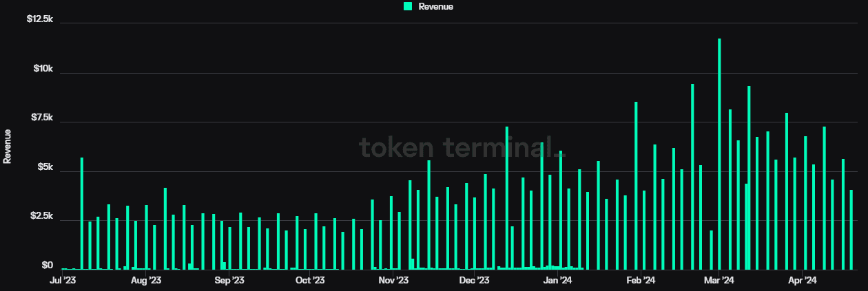Select the Oct '23 x-axis label
This screenshot has height=291, width=868.
[x=310, y=281]
